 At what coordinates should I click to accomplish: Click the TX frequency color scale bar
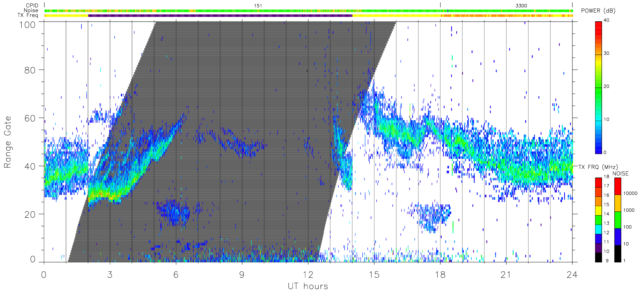(599, 220)
